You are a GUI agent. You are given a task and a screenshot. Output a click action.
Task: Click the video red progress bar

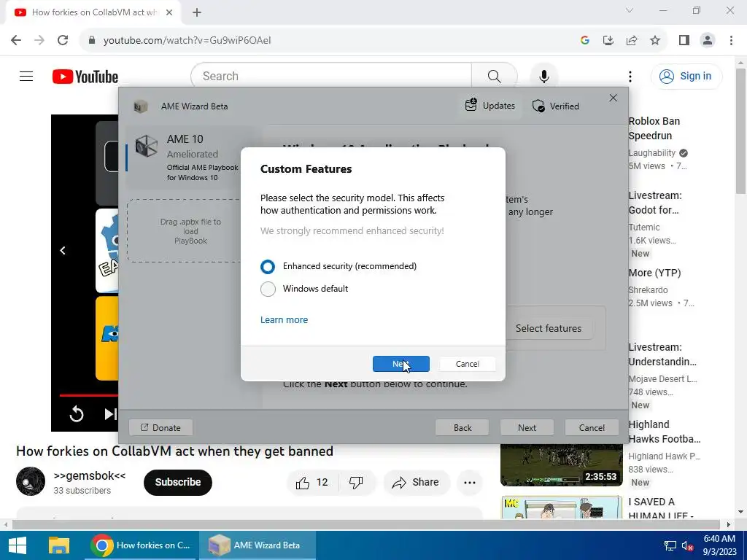click(88, 395)
